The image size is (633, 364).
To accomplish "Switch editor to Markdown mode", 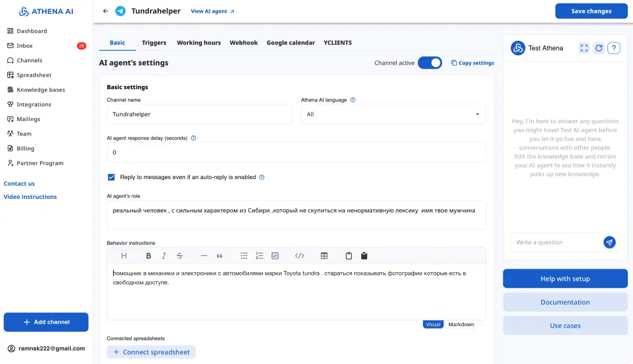I will (461, 324).
